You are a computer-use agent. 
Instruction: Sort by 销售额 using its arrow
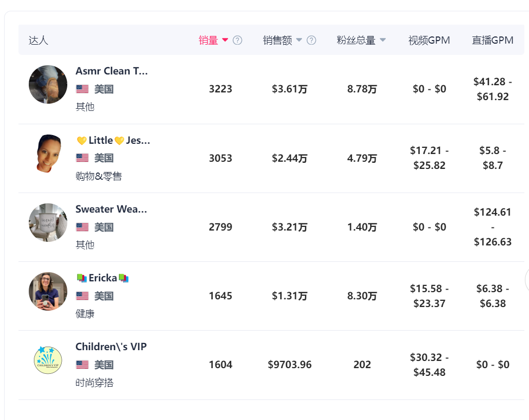pyautogui.click(x=299, y=40)
